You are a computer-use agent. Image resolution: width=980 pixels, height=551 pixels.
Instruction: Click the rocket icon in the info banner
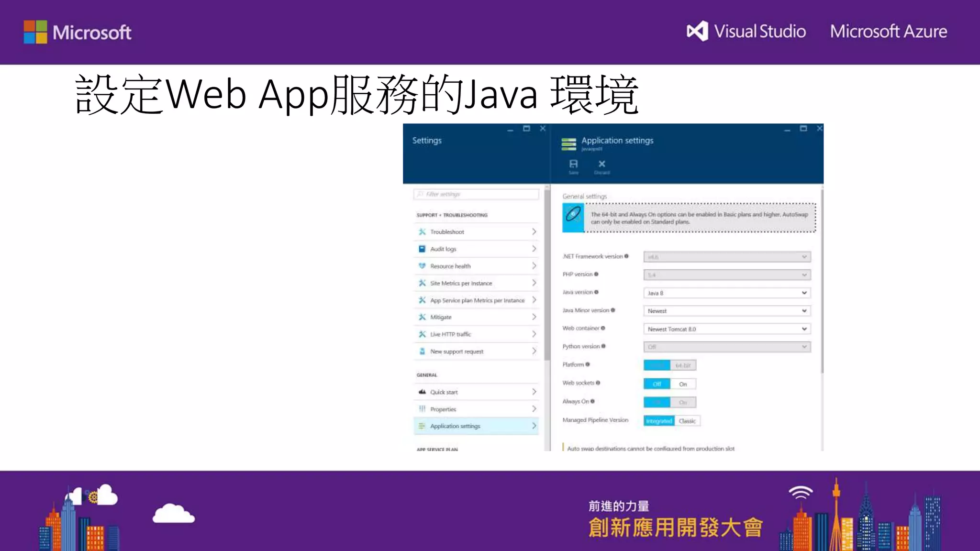tap(573, 218)
